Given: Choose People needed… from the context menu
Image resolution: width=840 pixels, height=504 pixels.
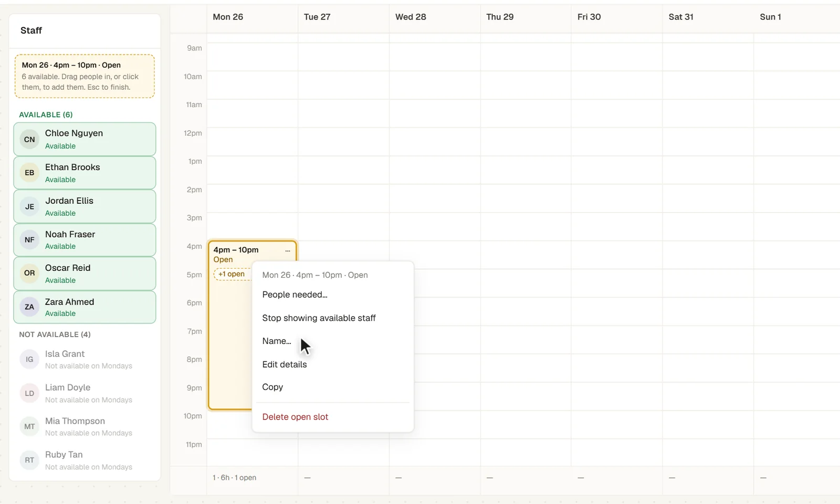Looking at the screenshot, I should 333,295.
